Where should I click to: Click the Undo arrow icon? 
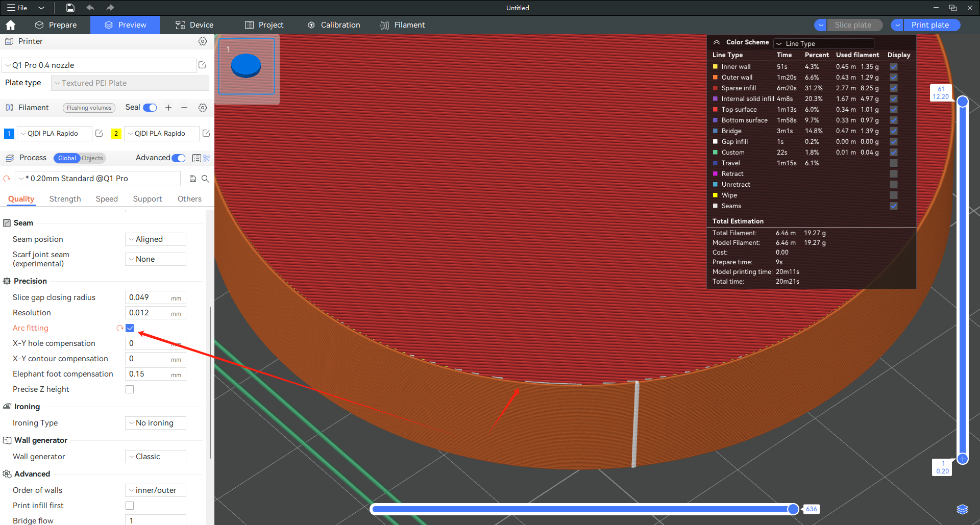pyautogui.click(x=90, y=8)
